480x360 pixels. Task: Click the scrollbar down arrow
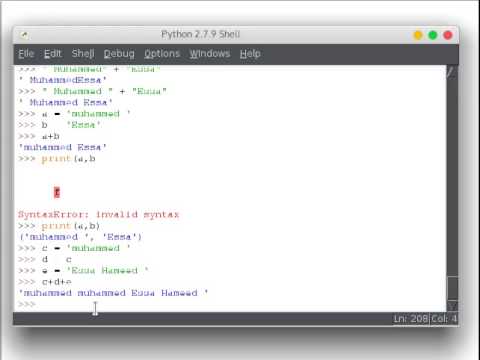coord(452,306)
